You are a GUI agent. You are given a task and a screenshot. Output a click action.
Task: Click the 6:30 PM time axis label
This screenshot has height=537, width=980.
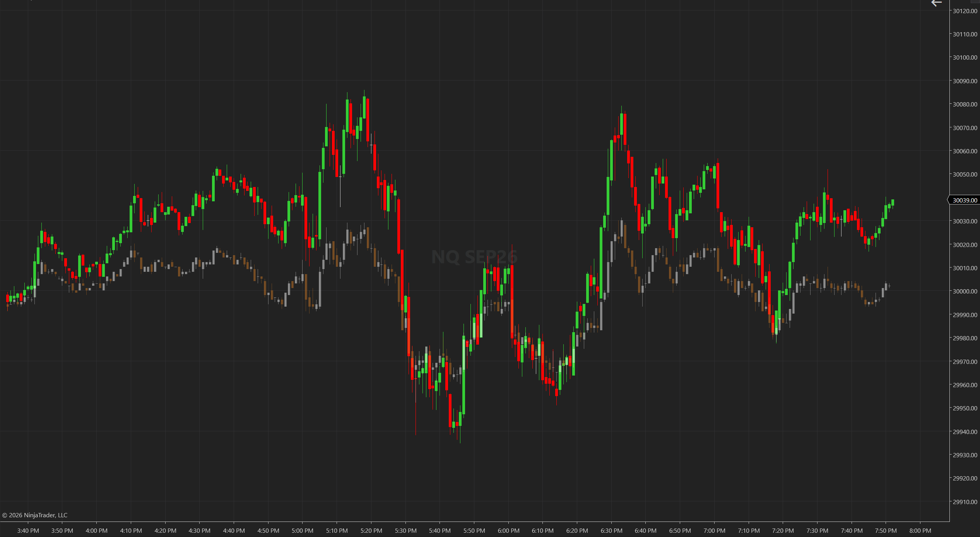click(x=611, y=530)
